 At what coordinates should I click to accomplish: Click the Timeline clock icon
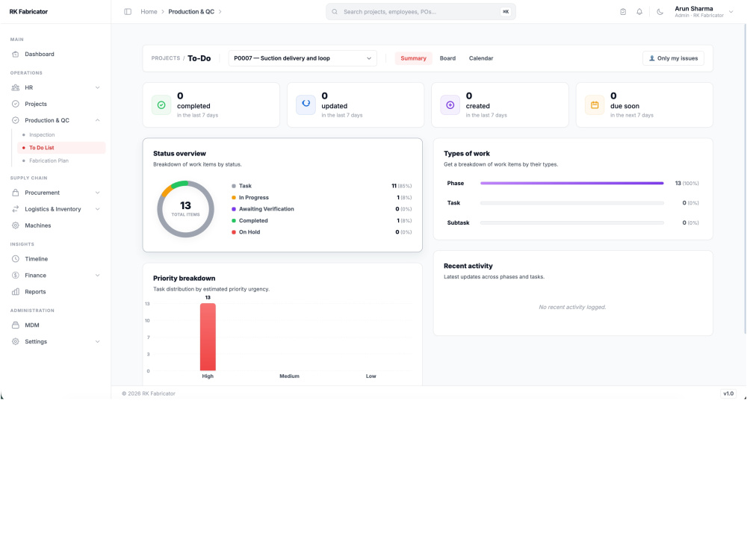click(x=15, y=259)
